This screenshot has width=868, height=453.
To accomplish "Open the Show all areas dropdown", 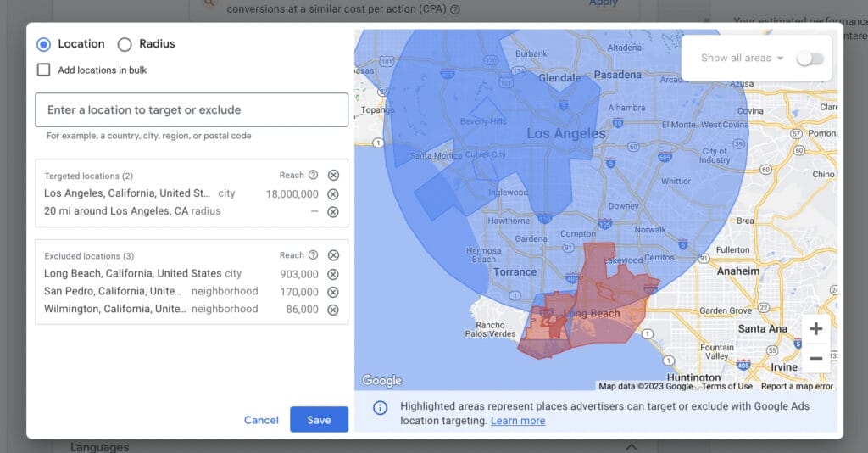I will [742, 58].
